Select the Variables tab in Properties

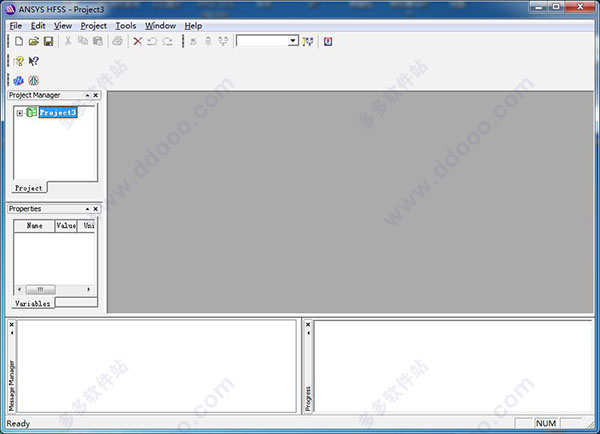tap(33, 303)
